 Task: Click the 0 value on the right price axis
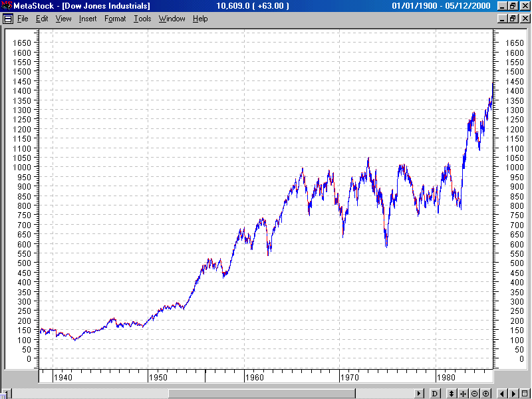521,359
